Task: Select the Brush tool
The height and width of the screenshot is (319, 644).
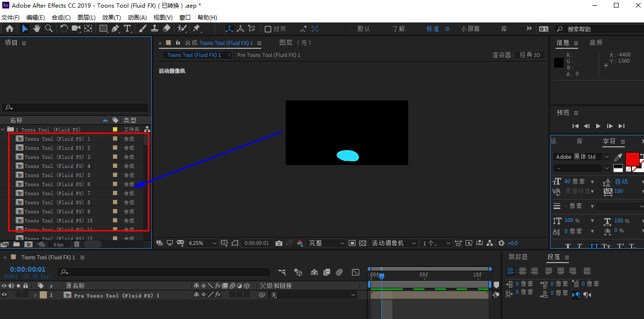Action: point(143,29)
